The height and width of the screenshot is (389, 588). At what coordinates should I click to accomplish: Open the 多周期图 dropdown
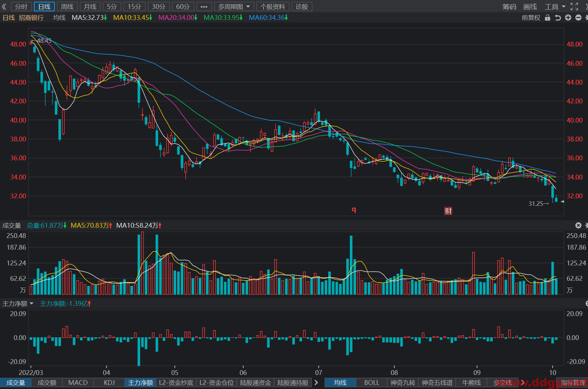pos(234,7)
